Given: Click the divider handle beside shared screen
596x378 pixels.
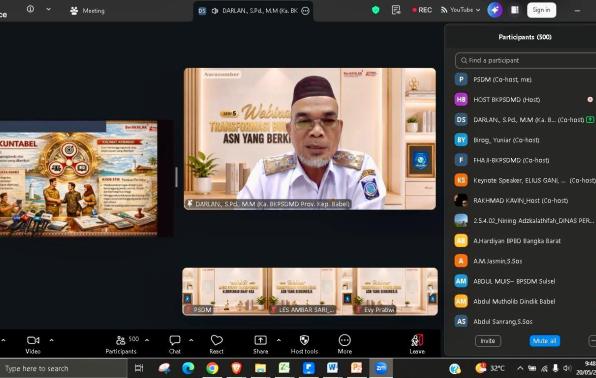Looking at the screenshot, I should (176, 177).
